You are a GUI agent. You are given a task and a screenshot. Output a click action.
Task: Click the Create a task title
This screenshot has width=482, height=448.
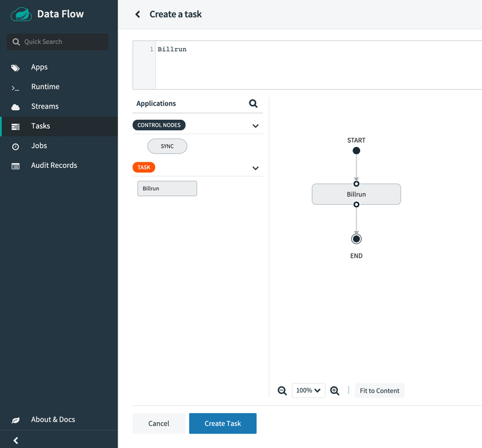175,14
